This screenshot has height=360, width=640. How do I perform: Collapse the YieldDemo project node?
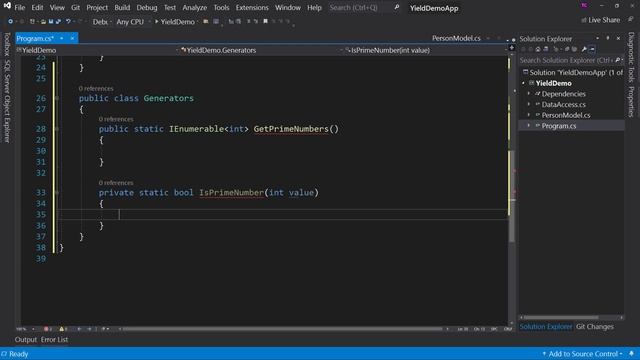[524, 83]
